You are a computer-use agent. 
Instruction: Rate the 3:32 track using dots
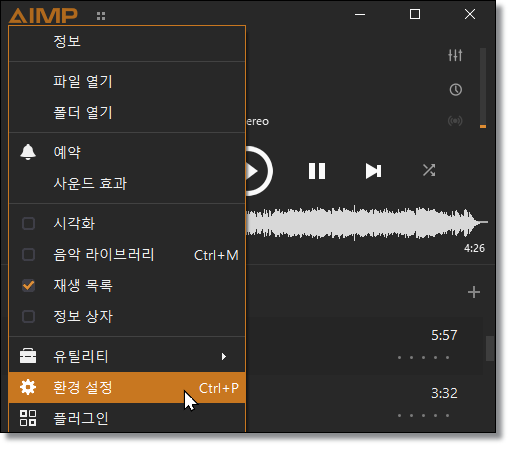[x=423, y=416]
